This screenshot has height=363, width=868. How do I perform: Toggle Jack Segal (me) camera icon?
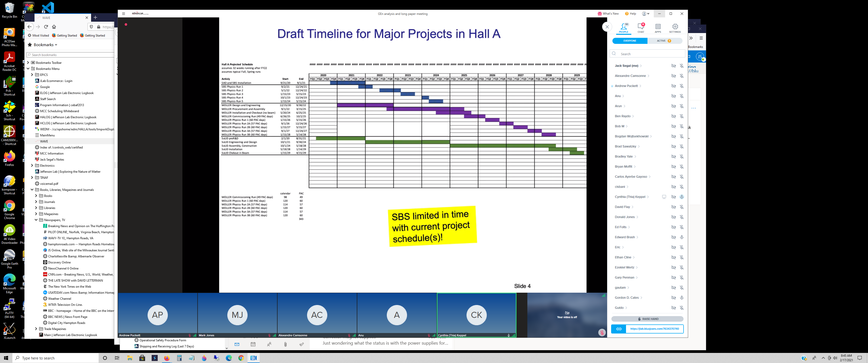(x=673, y=66)
